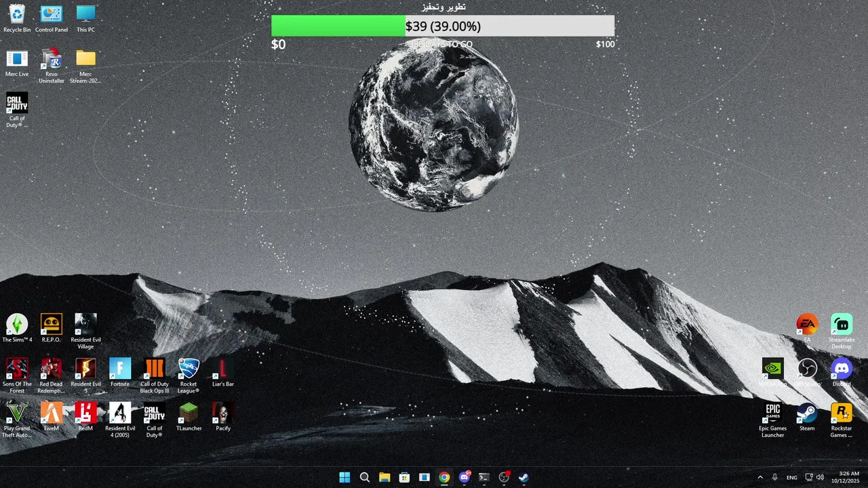868x488 pixels.
Task: Click the DAYS TO GO text
Action: pyautogui.click(x=442, y=45)
